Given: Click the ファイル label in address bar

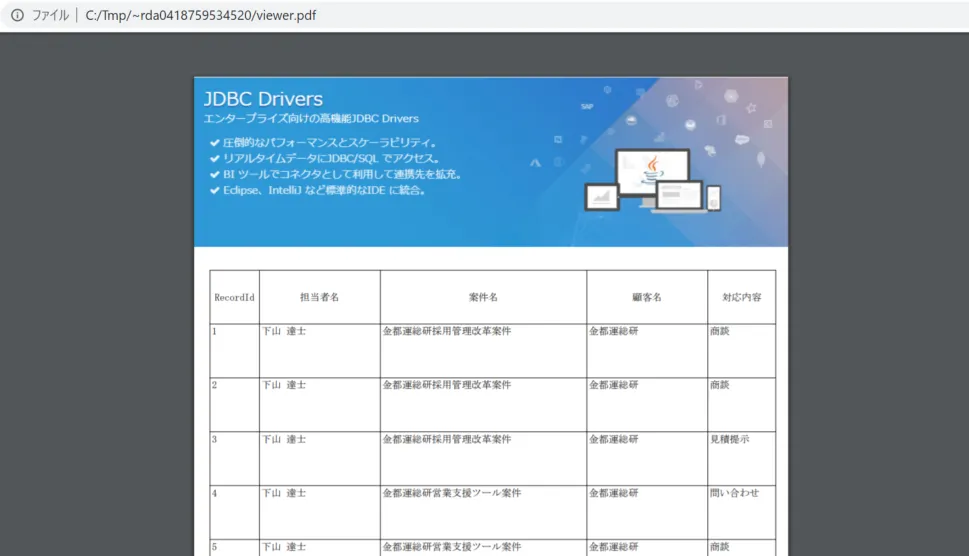Looking at the screenshot, I should [x=51, y=16].
